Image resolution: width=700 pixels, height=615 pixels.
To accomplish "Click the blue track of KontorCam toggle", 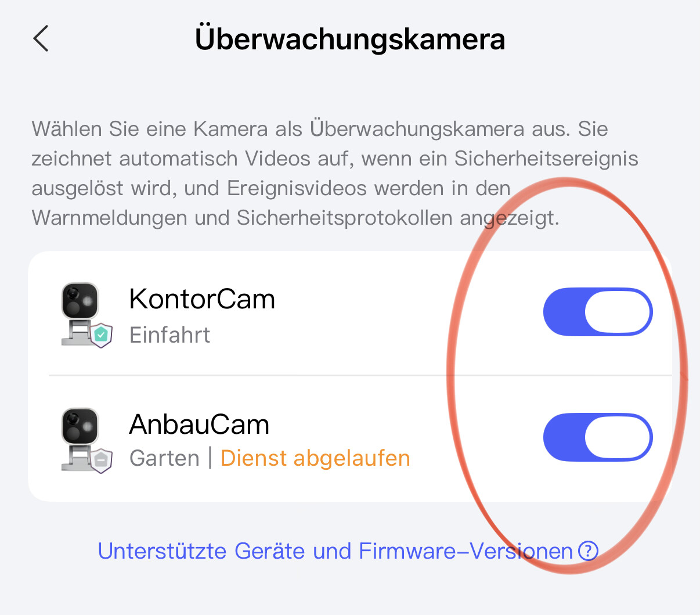I will coord(563,312).
